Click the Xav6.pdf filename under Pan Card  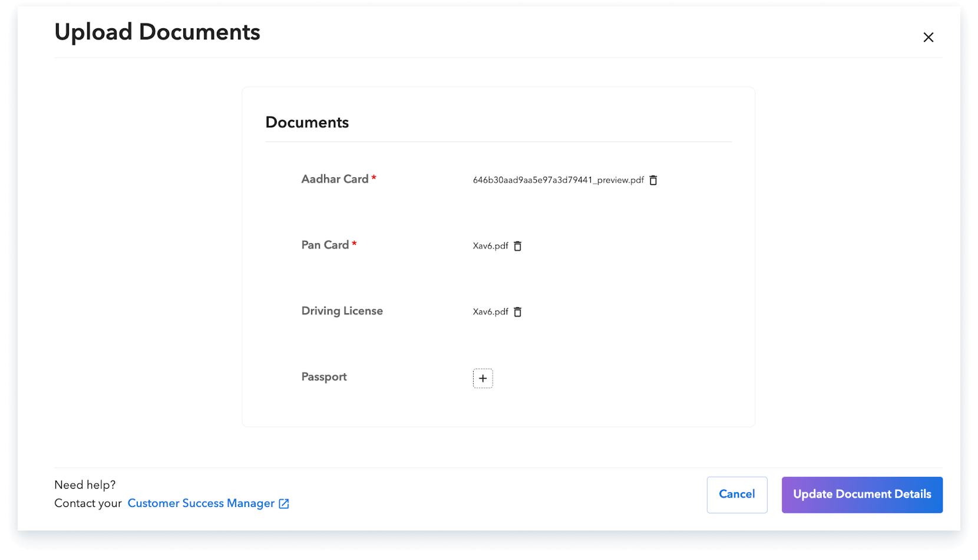pos(490,246)
